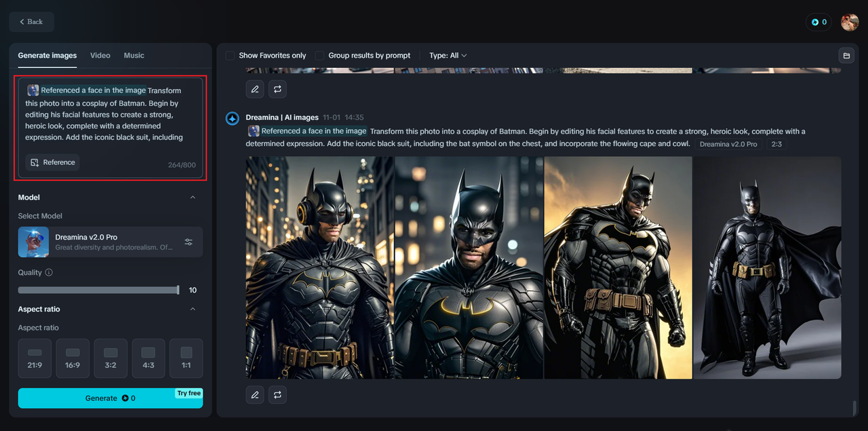Select the face reference thumbnail in the prompt box
The width and height of the screenshot is (868, 431).
(33, 90)
